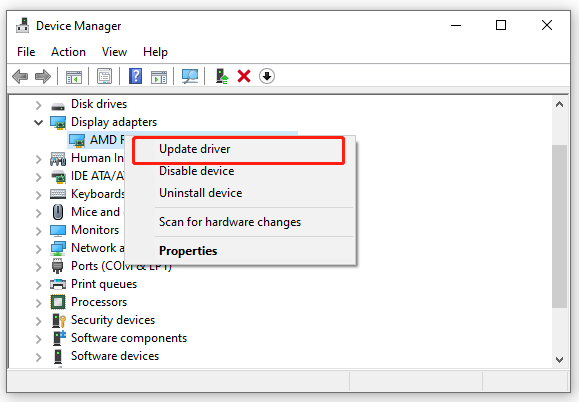Click the Disable device down-arrow icon
Screen dimensions: 579x402
pos(267,76)
